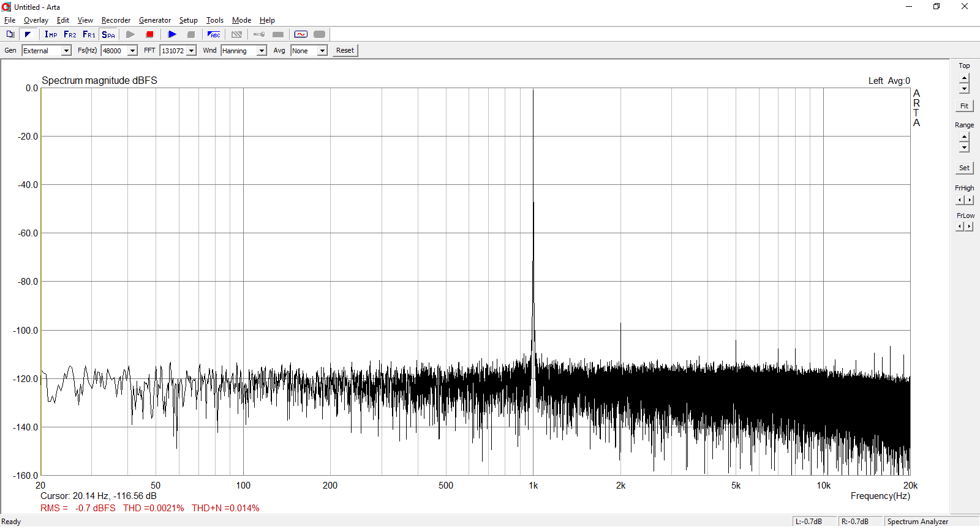The height and width of the screenshot is (529, 980).
Task: Click the FrLow right arrow
Action: (x=970, y=227)
